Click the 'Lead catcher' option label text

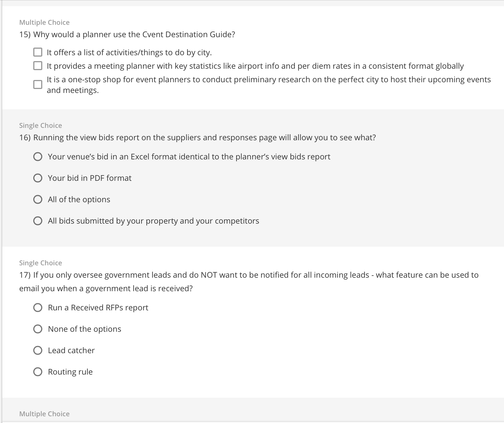click(x=71, y=351)
